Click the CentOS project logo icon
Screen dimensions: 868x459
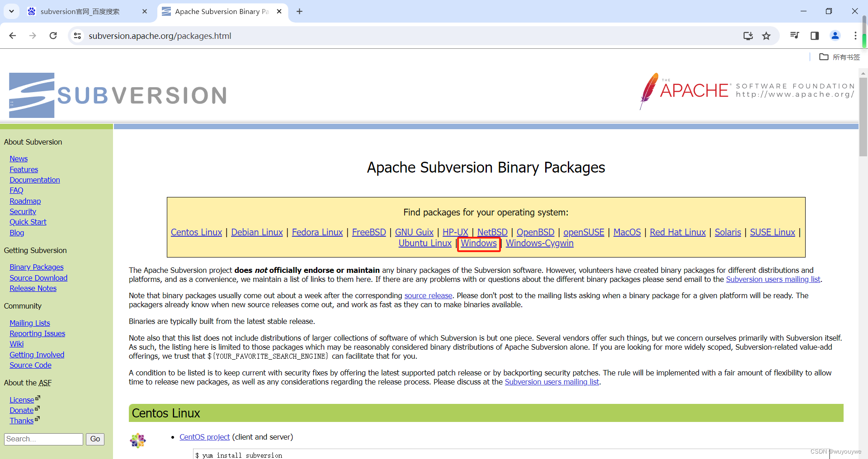click(138, 440)
